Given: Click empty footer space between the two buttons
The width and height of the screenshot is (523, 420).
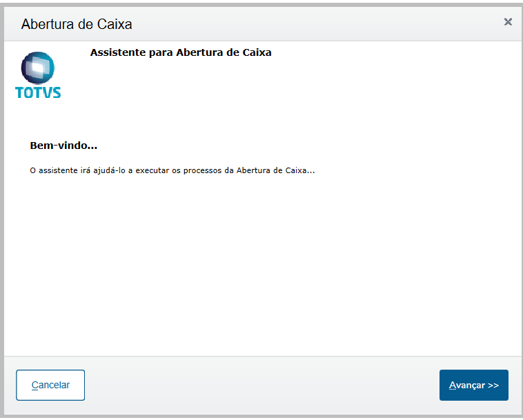Looking at the screenshot, I should coord(262,385).
